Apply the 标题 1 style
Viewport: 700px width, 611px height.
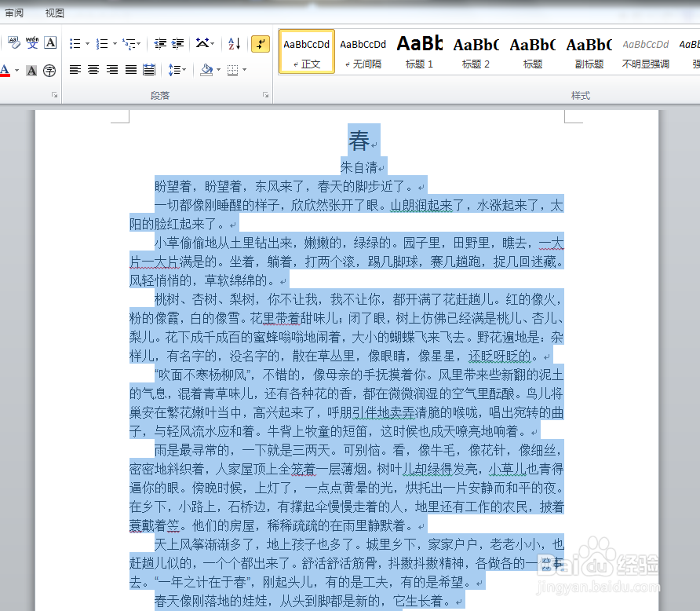pyautogui.click(x=419, y=51)
